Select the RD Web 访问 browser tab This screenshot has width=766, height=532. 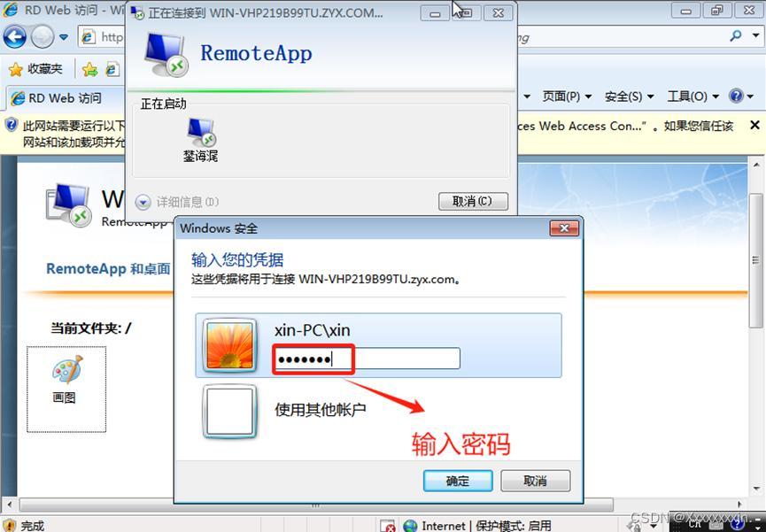click(65, 98)
